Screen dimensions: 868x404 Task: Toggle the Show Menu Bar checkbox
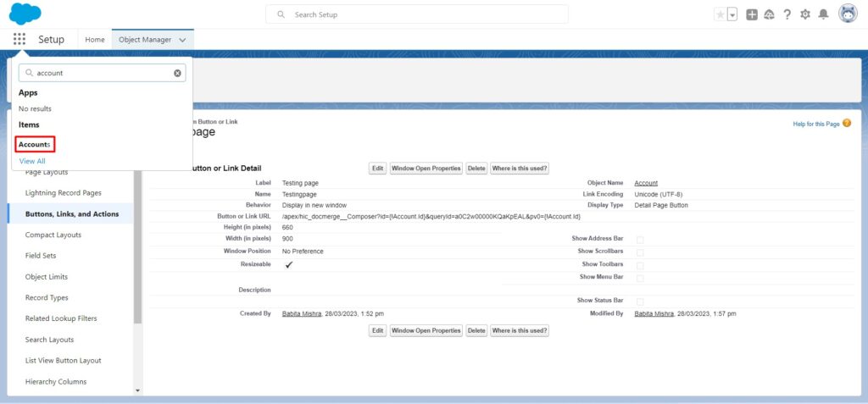pos(640,278)
